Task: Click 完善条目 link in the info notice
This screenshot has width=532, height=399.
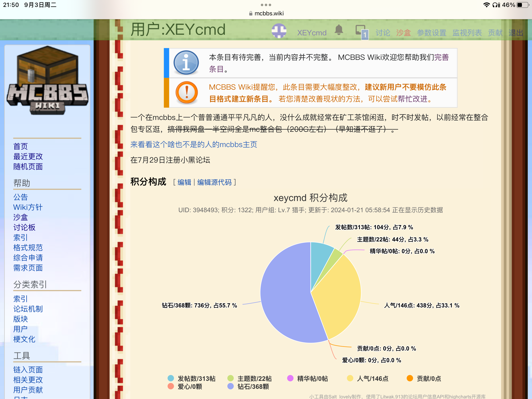Action: (442, 57)
